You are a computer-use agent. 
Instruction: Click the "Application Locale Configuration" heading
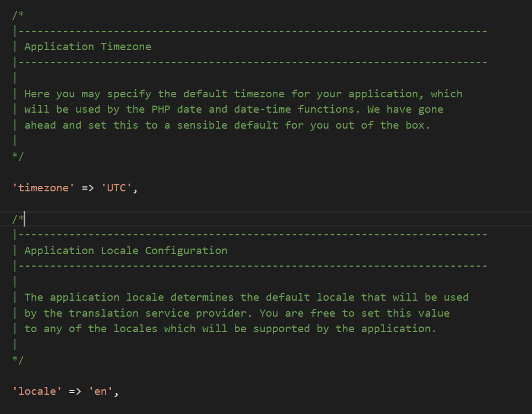coord(125,251)
